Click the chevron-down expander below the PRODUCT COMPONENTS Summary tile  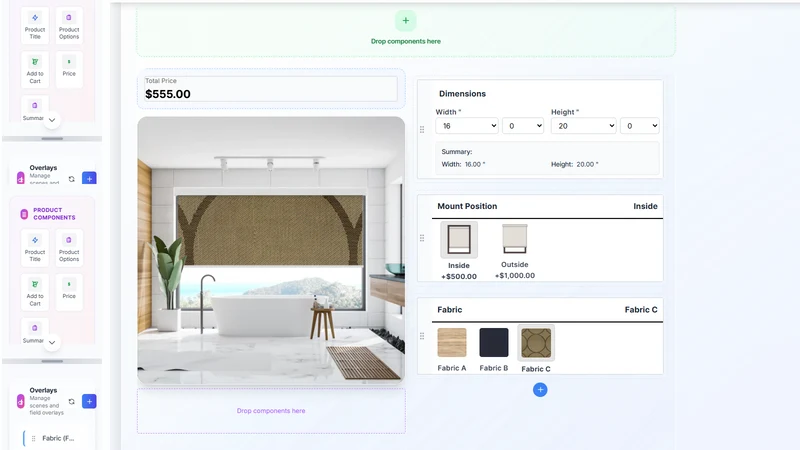click(x=52, y=342)
